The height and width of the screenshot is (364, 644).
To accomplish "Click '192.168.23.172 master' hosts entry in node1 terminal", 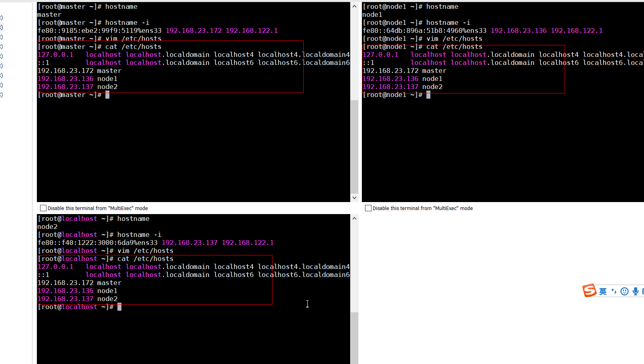I will pos(404,71).
